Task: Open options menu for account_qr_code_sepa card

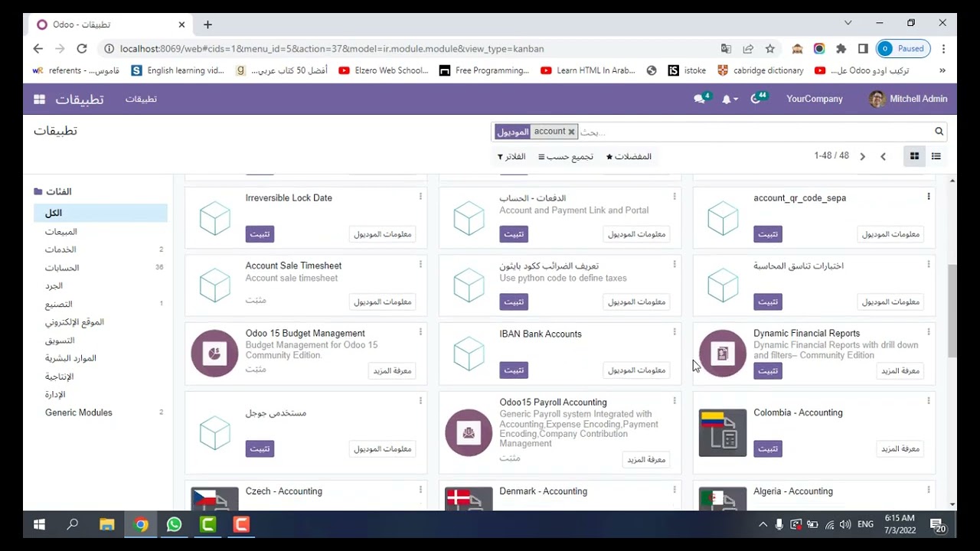Action: pyautogui.click(x=929, y=197)
